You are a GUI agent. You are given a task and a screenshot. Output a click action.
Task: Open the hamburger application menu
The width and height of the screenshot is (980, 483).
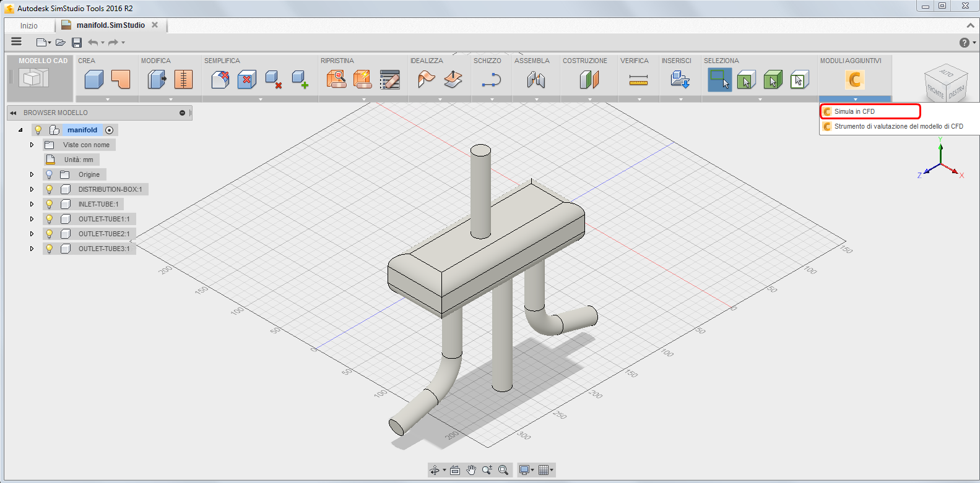click(17, 41)
